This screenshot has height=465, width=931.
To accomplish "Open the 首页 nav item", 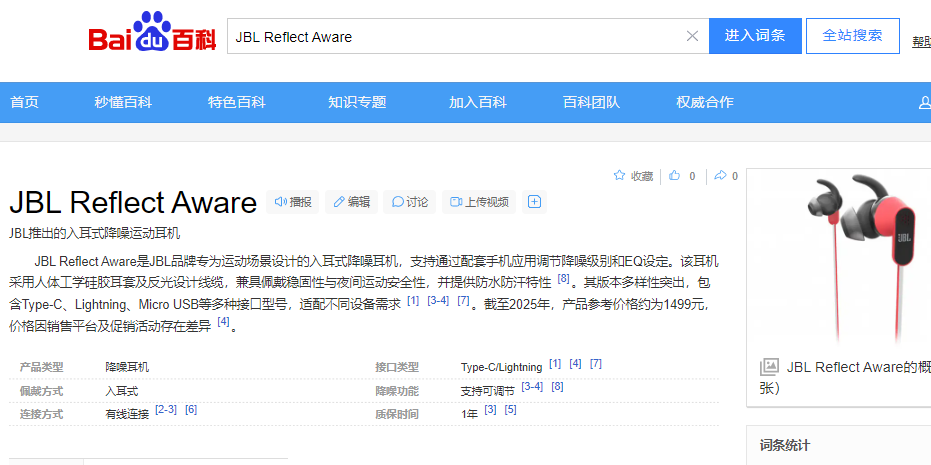I will coord(24,102).
